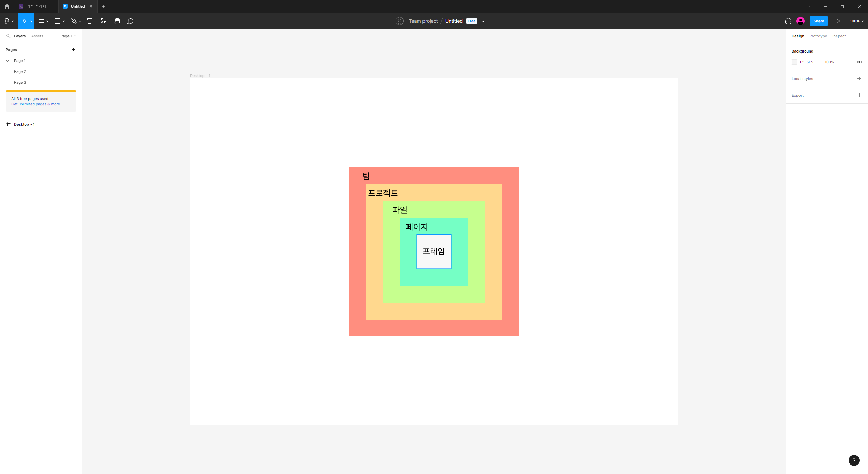Open the help question mark button

click(854, 460)
